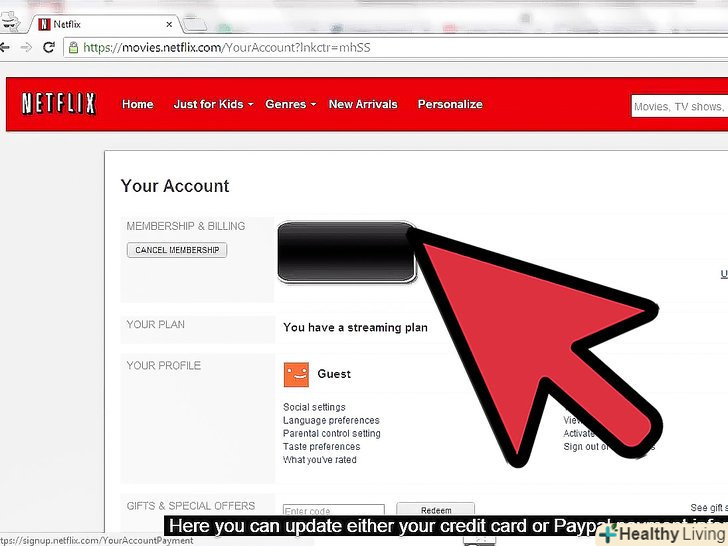This screenshot has height=546, width=728.
Task: Open Home in the Netflix navigation
Action: click(x=137, y=104)
